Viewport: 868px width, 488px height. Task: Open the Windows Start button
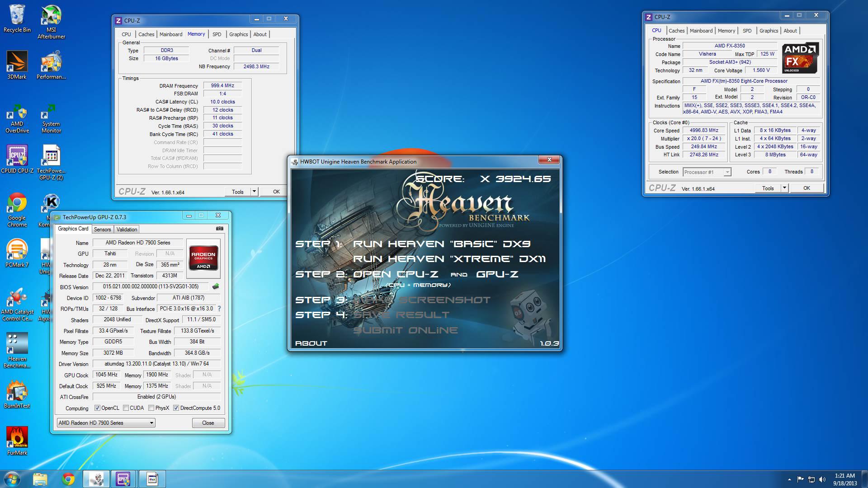click(12, 479)
